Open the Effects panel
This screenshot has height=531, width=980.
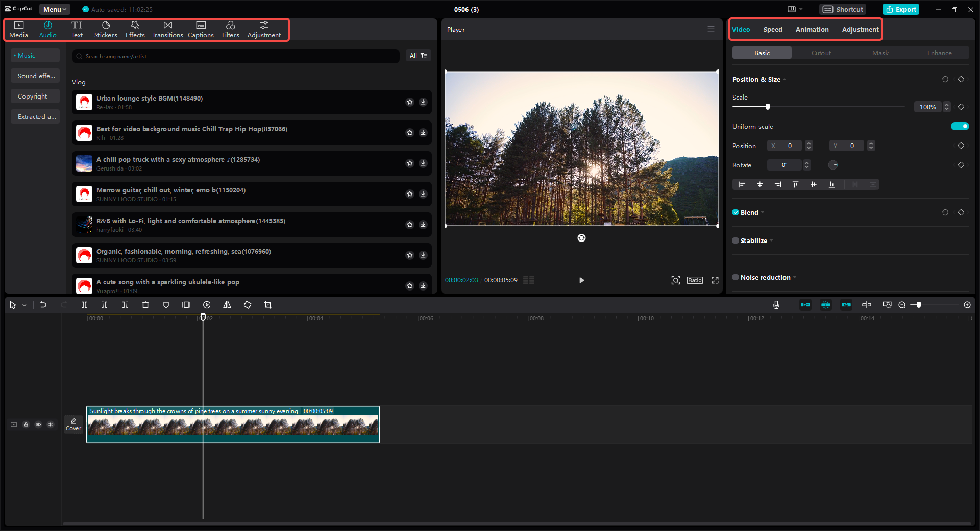click(x=135, y=29)
